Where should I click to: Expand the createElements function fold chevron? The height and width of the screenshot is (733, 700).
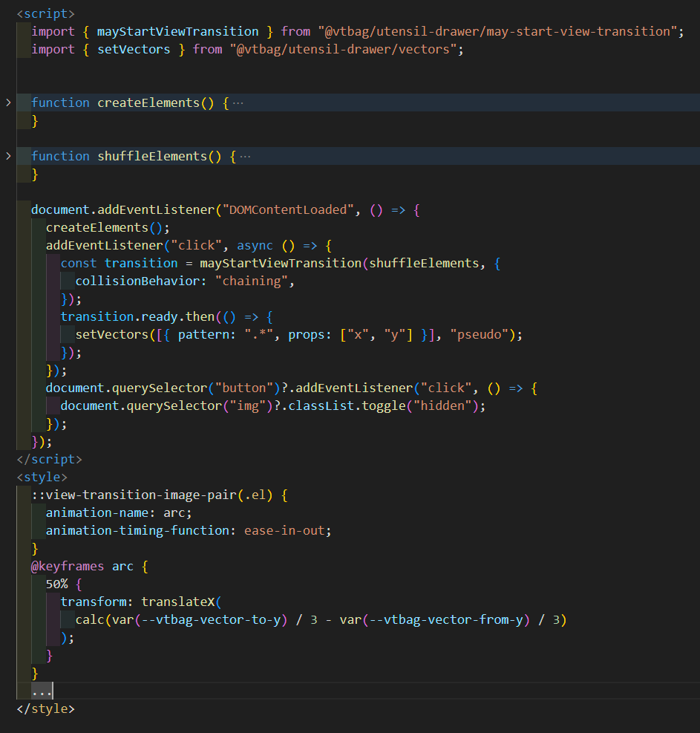pos(8,102)
